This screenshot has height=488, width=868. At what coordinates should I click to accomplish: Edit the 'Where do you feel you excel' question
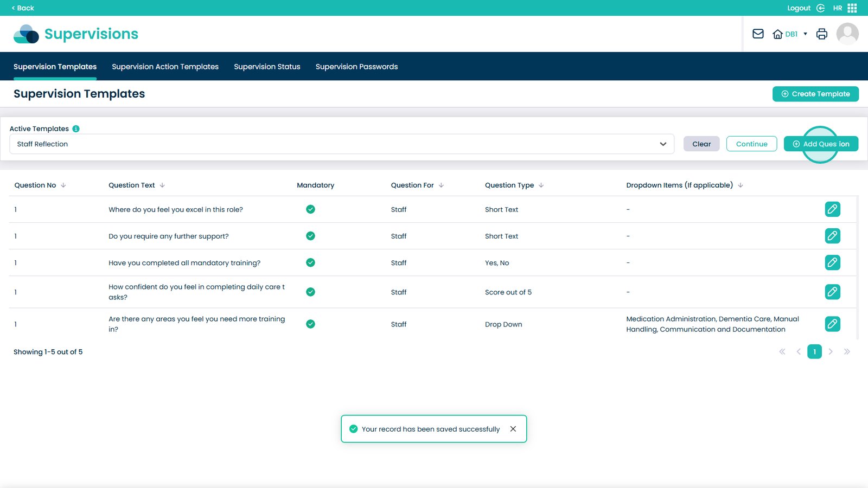coord(832,209)
